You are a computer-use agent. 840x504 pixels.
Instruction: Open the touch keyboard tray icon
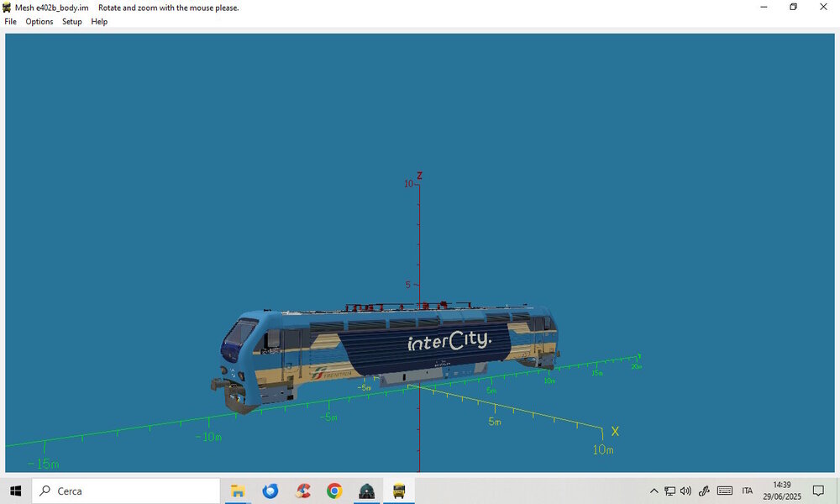point(725,491)
